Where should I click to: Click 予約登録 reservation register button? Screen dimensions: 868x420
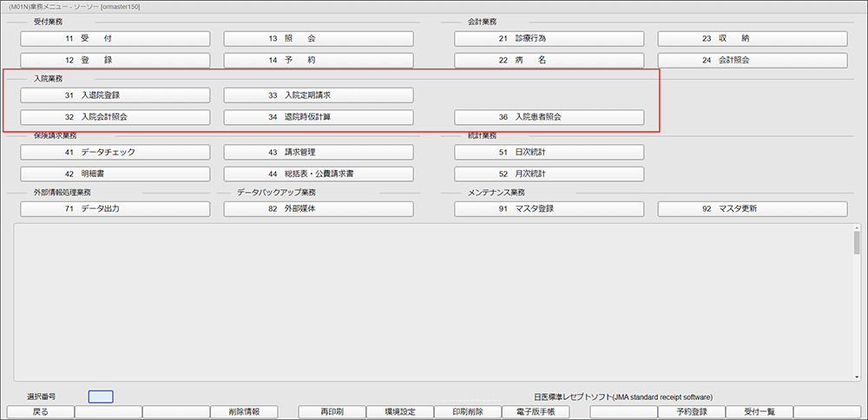(692, 412)
